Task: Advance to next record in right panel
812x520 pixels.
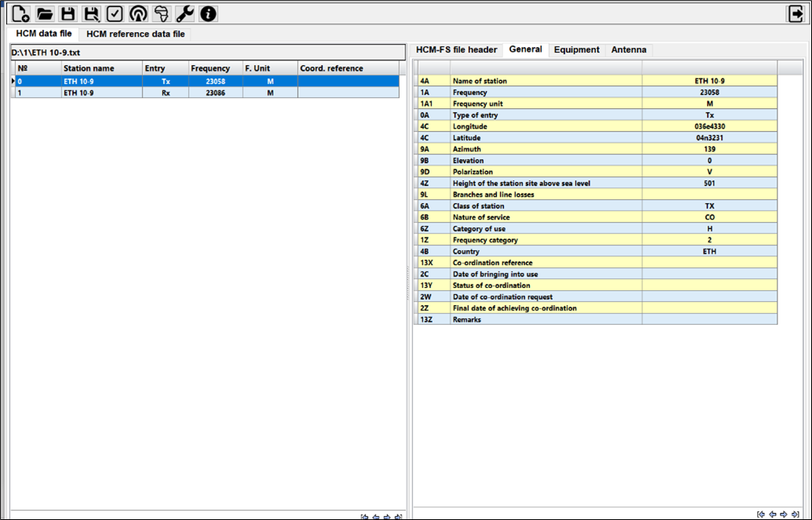Action: coord(783,515)
